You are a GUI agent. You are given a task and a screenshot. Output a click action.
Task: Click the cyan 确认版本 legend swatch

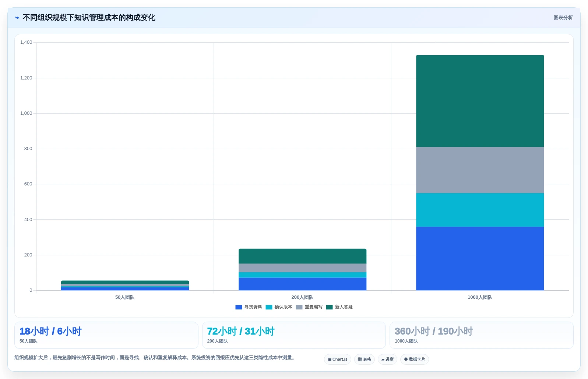[269, 307]
